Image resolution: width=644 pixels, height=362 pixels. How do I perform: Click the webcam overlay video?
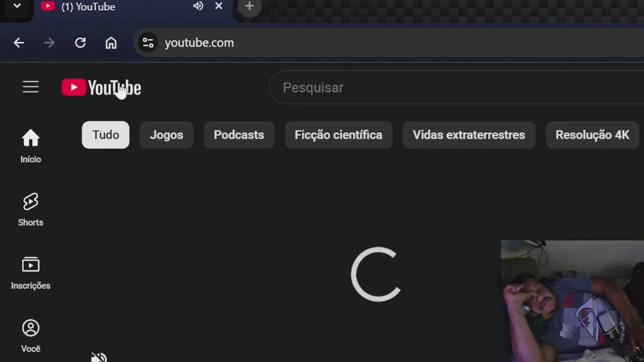(573, 301)
